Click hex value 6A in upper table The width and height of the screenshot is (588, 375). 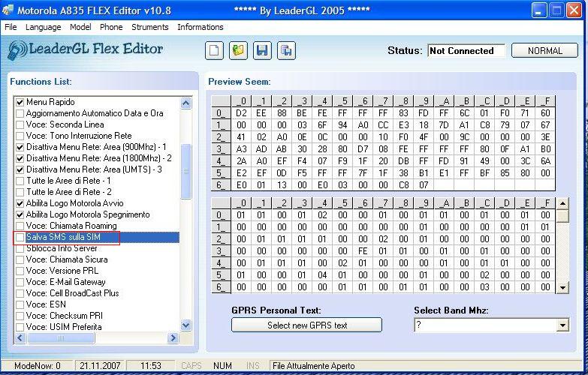[545, 161]
